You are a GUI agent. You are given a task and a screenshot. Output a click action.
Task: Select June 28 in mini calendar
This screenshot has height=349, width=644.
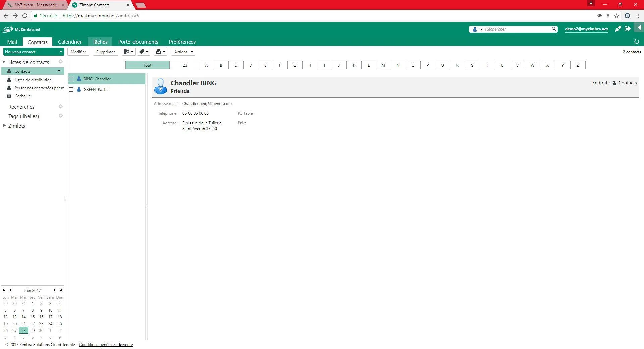[x=23, y=330]
